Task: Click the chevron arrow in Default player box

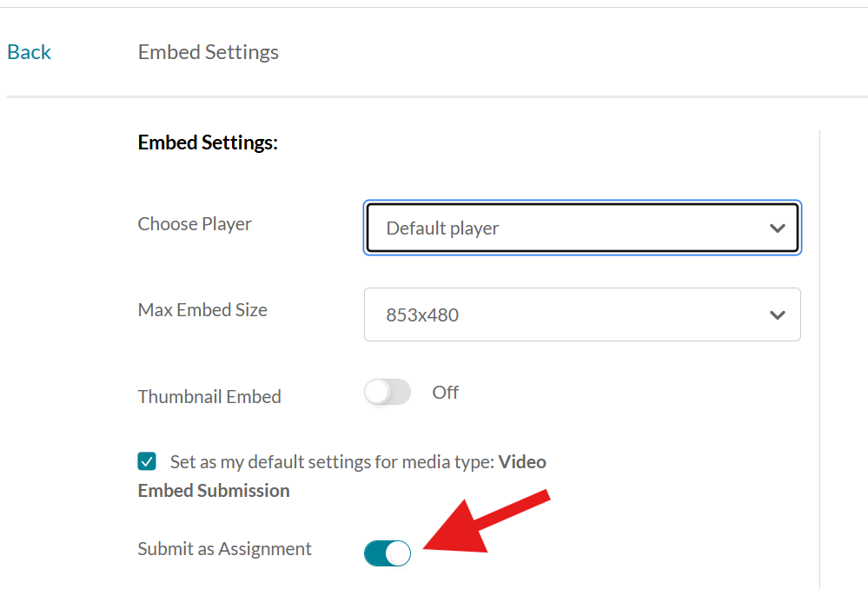Action: (x=778, y=228)
